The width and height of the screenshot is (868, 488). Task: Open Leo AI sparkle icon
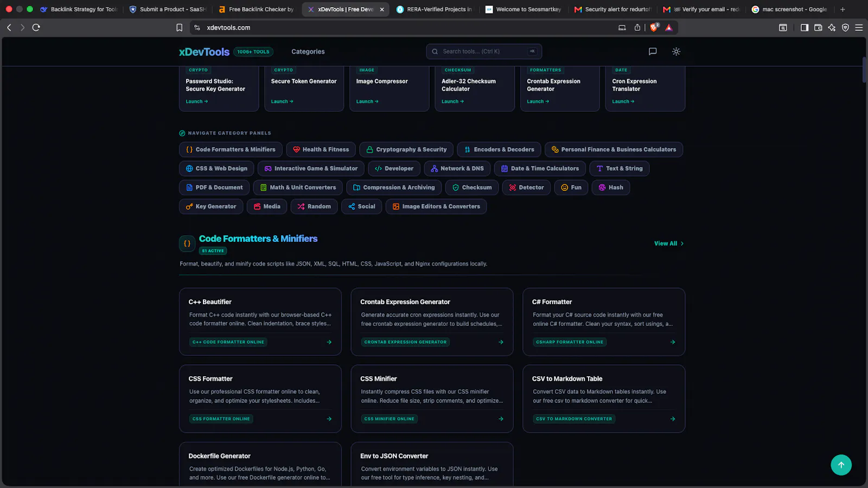tap(832, 28)
